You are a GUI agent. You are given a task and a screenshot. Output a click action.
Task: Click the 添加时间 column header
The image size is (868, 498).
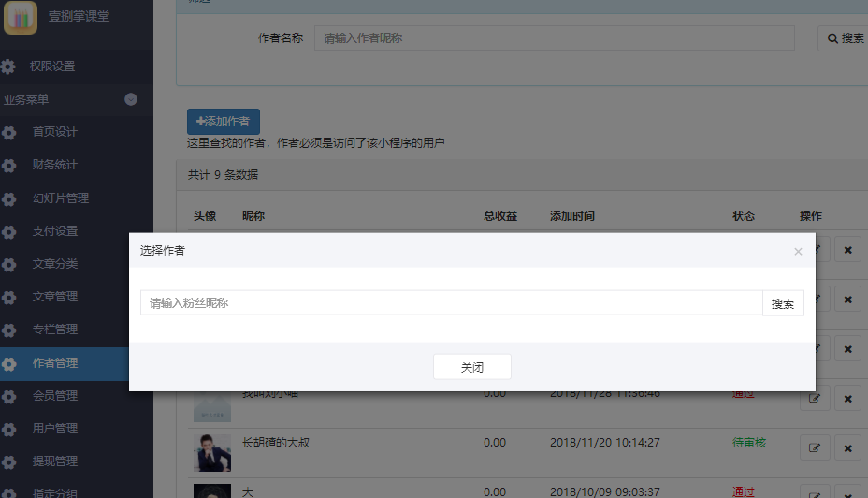pos(571,216)
